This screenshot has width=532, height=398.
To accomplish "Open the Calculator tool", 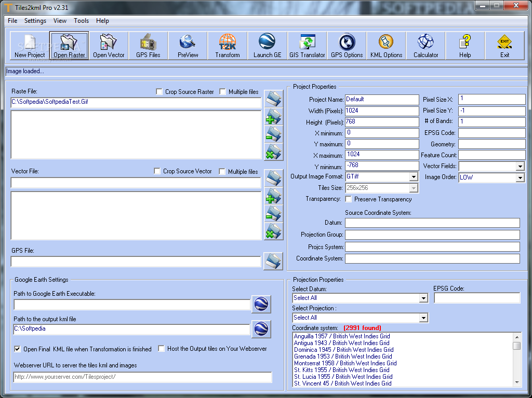I will (426, 46).
